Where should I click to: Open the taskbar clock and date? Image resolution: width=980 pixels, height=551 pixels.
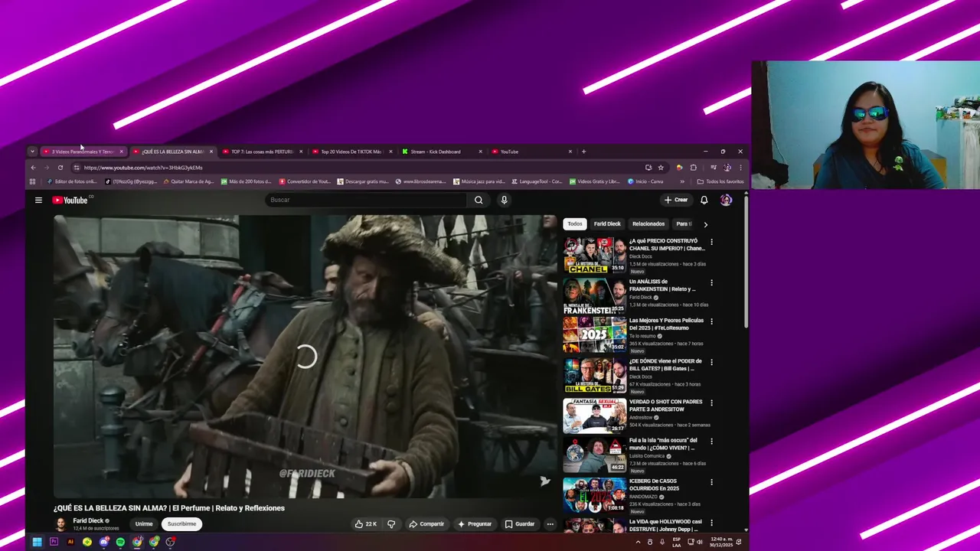pyautogui.click(x=721, y=542)
